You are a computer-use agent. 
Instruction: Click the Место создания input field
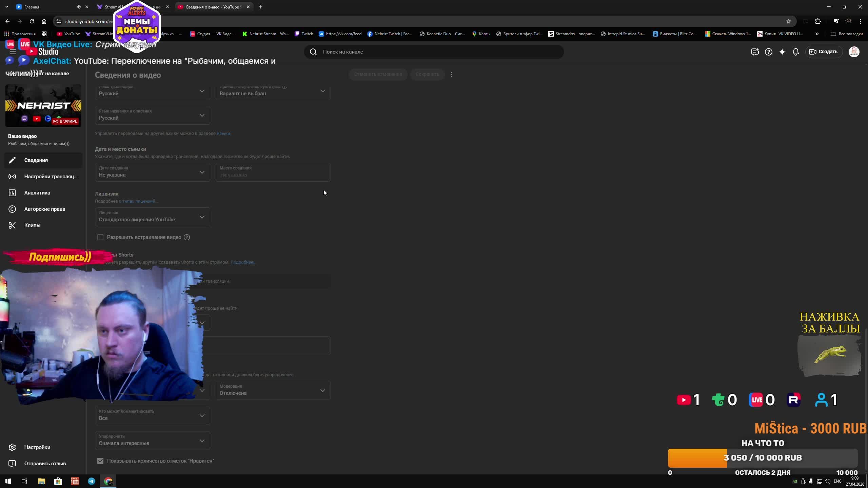coord(273,172)
